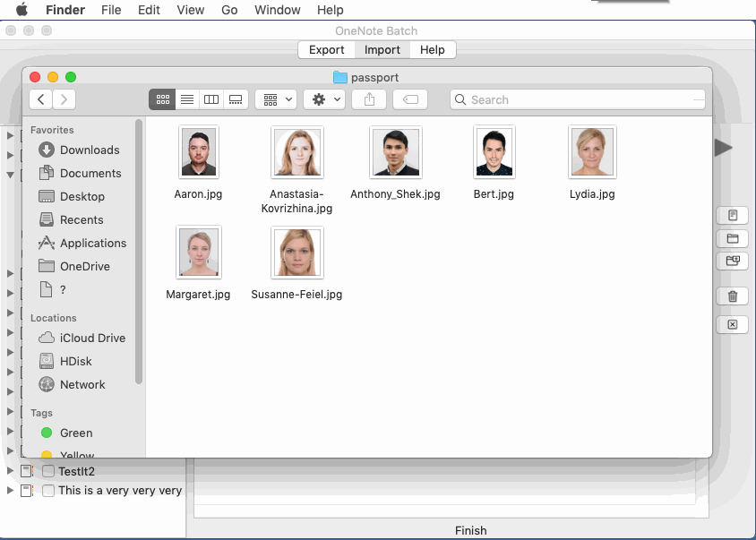Click the clear-all X icon in OneNote Batch
The width and height of the screenshot is (756, 540).
(733, 324)
